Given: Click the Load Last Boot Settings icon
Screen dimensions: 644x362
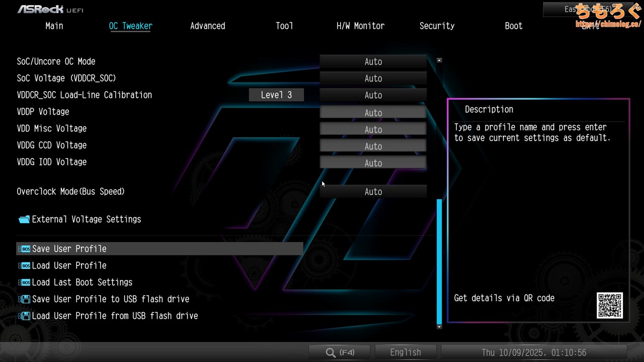Looking at the screenshot, I should click(24, 283).
